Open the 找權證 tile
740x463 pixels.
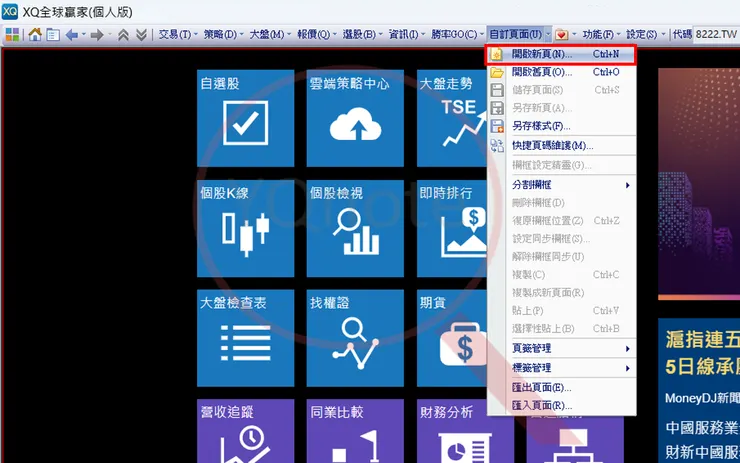pyautogui.click(x=355, y=338)
